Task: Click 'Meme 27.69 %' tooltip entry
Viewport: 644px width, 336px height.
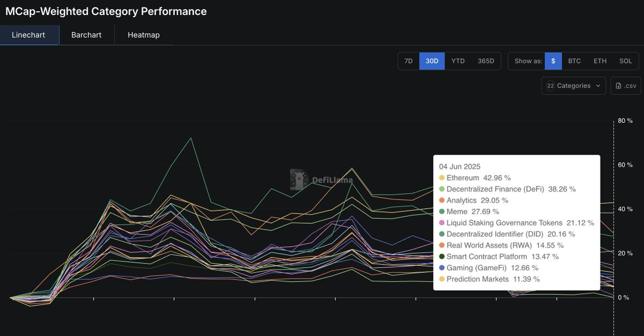Action: pyautogui.click(x=469, y=211)
